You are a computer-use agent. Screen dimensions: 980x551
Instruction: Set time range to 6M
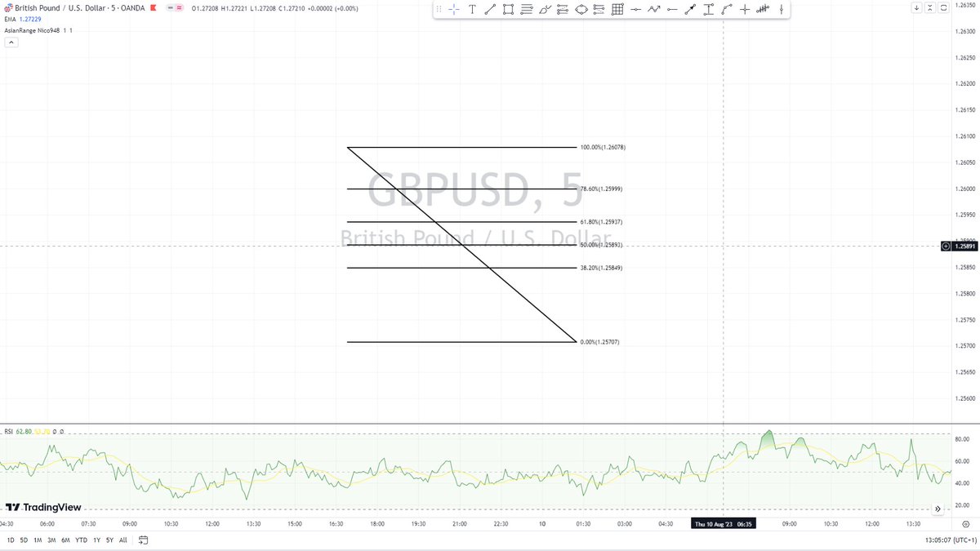tap(65, 540)
